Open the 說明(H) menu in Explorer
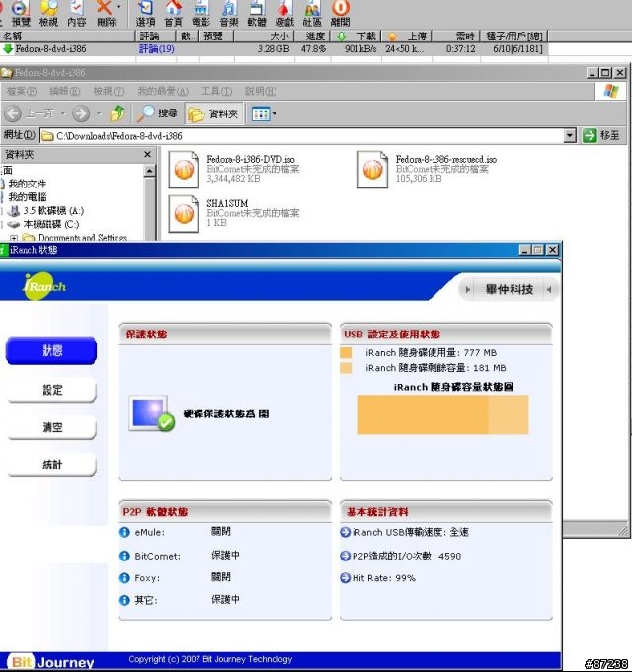This screenshot has width=632, height=672. (261, 91)
